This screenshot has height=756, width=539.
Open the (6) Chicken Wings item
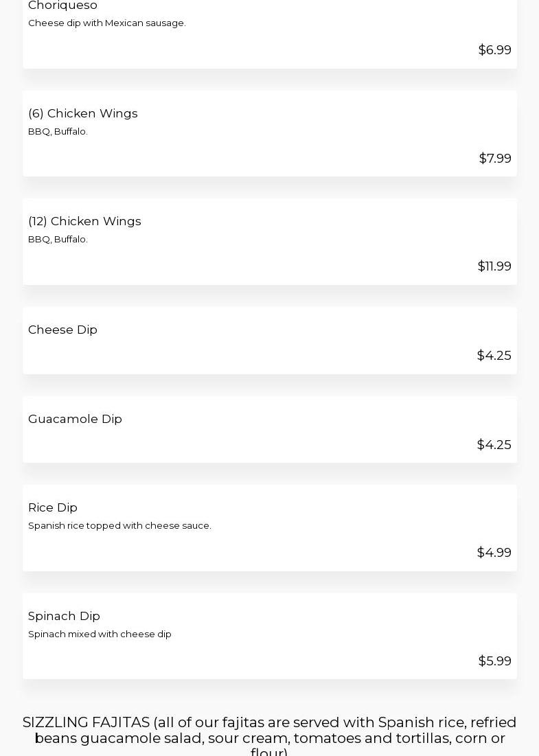click(82, 113)
